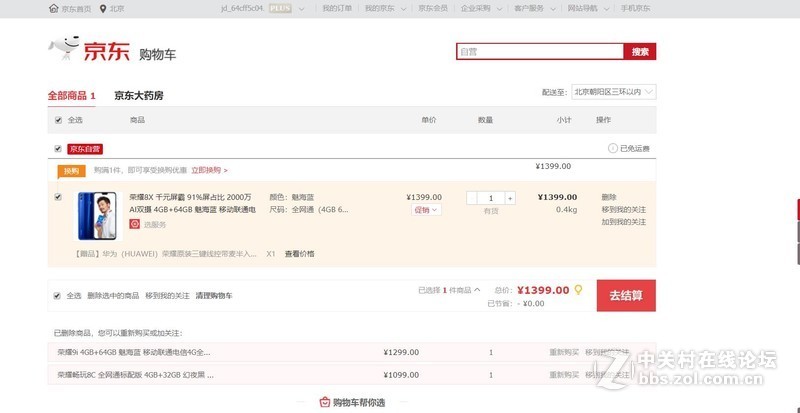
Task: Increase quantity with the plus button
Action: point(510,198)
